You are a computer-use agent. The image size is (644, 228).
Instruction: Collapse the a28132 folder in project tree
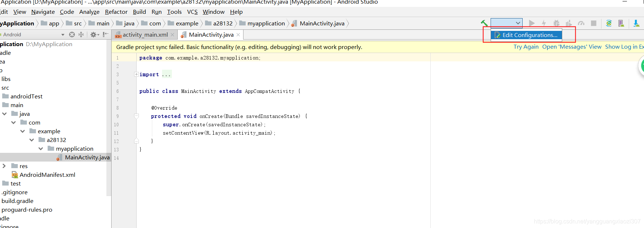(32, 140)
